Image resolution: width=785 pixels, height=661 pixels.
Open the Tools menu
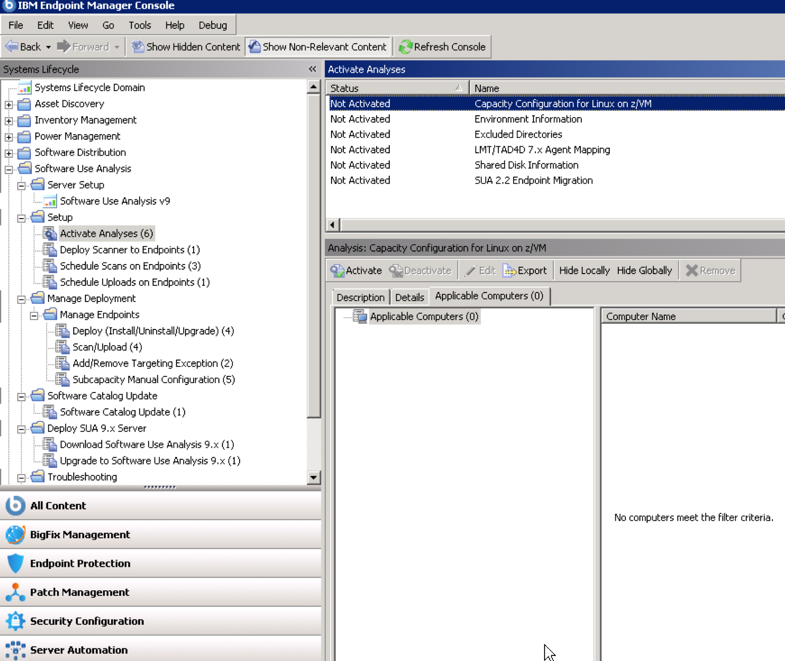(x=140, y=25)
